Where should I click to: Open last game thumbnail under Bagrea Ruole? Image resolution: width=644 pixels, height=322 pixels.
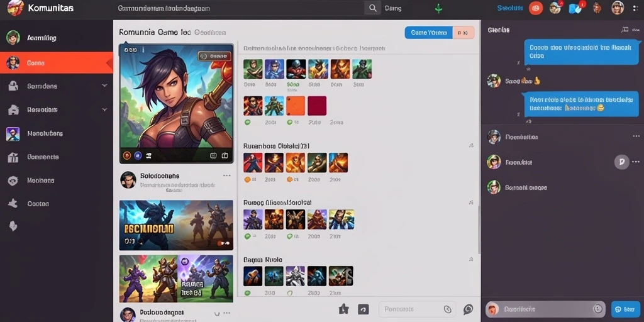(x=341, y=276)
